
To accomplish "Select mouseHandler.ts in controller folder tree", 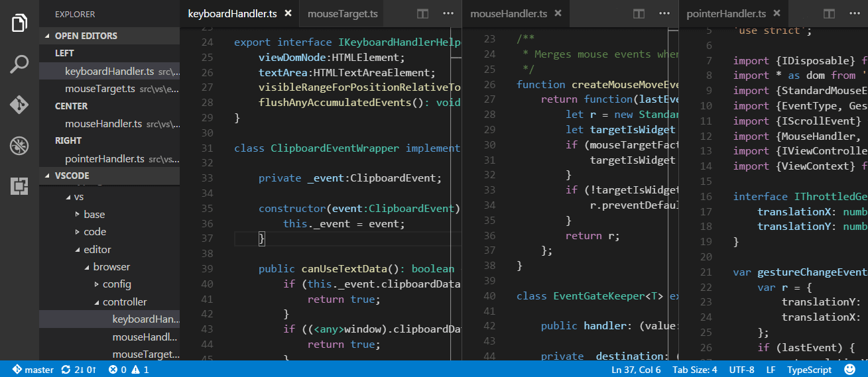I will [x=109, y=337].
